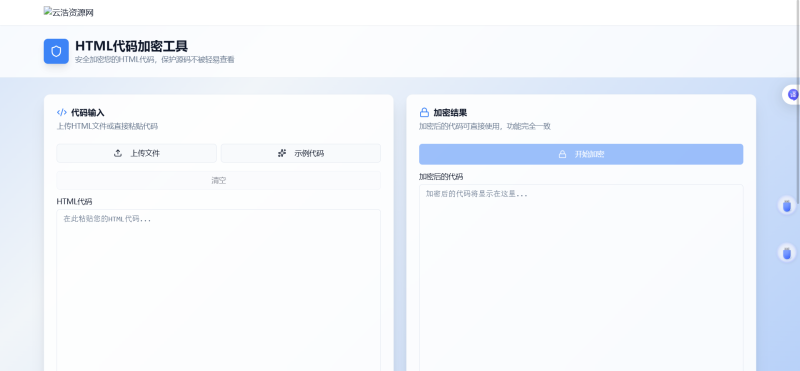
Task: Click the 加密后的代码可直接使用 description
Action: click(485, 126)
